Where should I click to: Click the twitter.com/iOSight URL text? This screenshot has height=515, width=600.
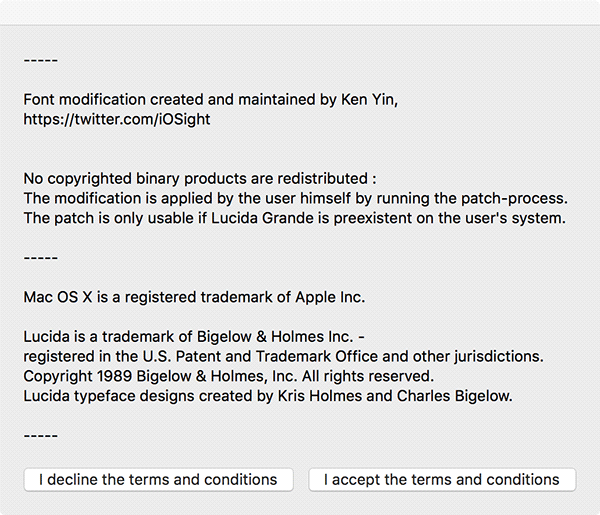click(117, 119)
